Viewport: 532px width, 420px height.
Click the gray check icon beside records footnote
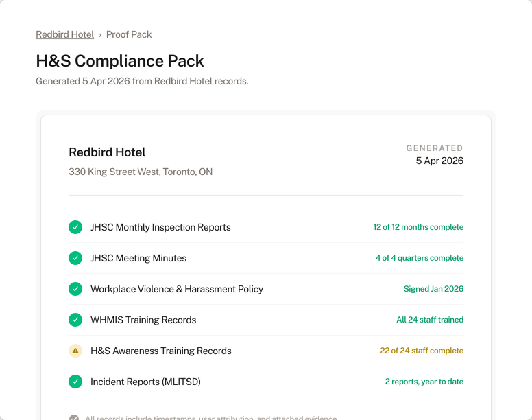(x=74, y=418)
